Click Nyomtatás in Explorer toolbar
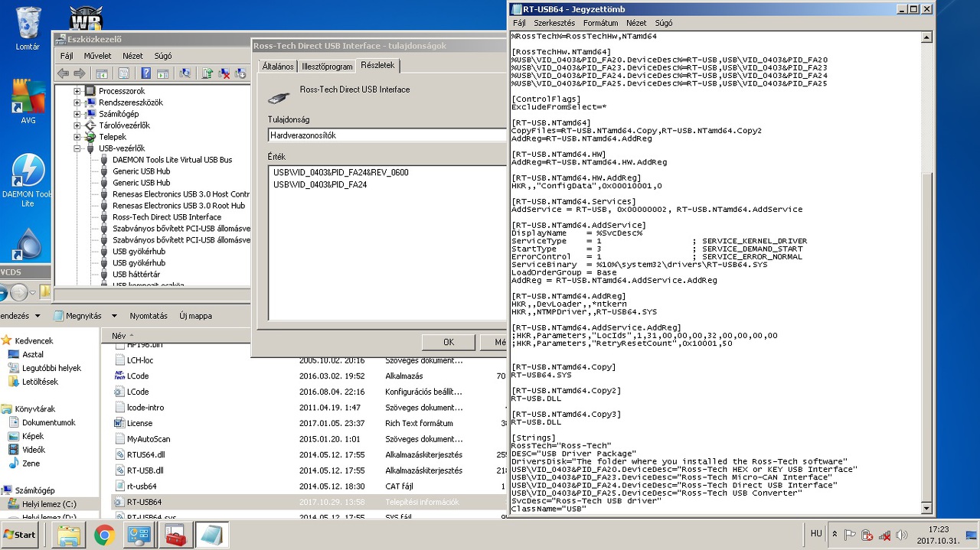This screenshot has height=550, width=980. coord(149,315)
